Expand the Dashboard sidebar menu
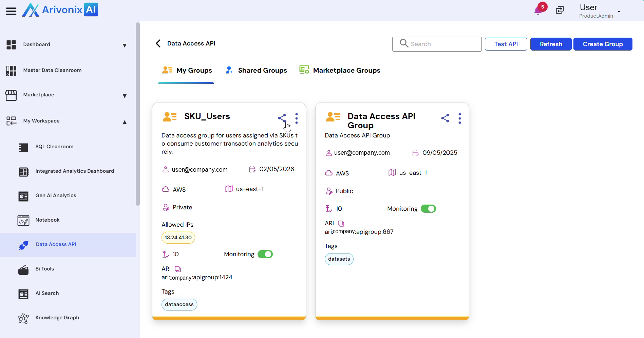The height and width of the screenshot is (338, 644). click(125, 45)
